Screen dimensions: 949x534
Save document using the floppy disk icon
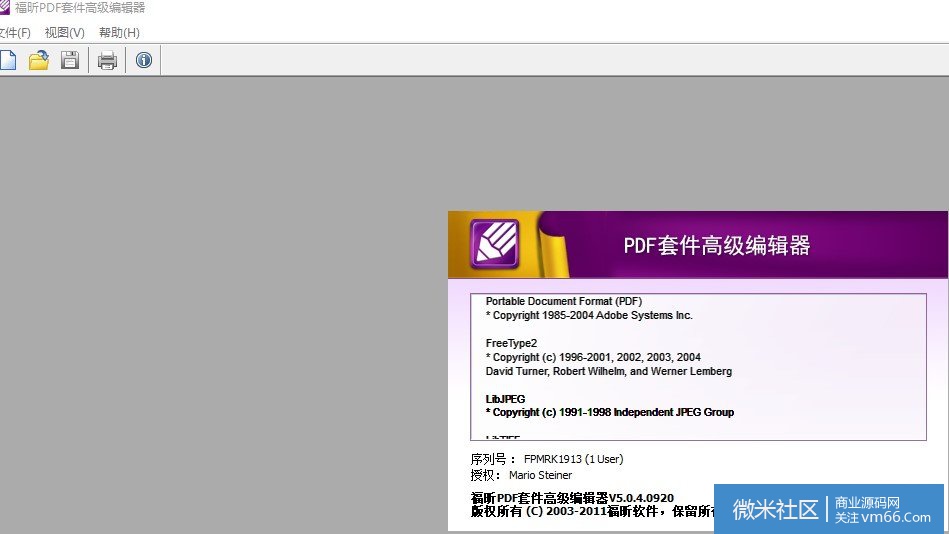[70, 61]
